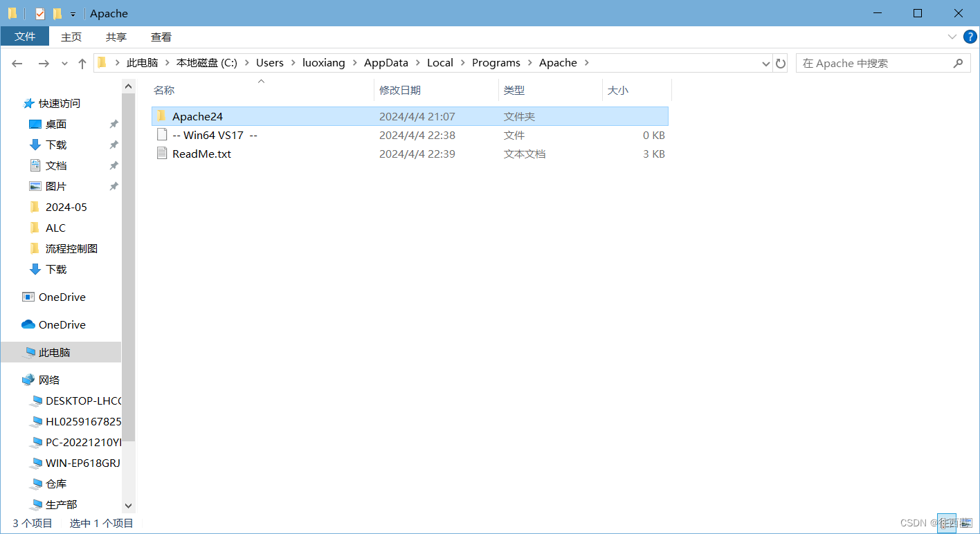Open the first OneDrive entry

point(62,297)
